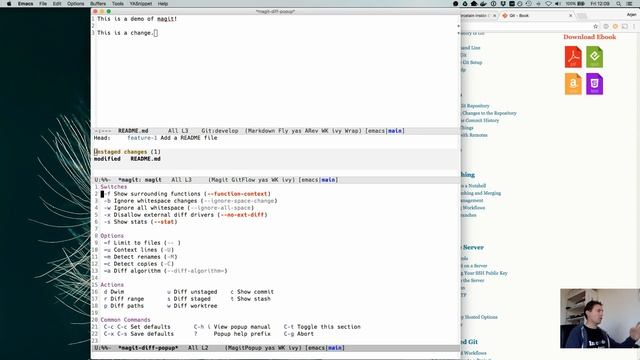Click the webcam video thumbnail
This screenshot has width=640, height=360.
coord(600,318)
